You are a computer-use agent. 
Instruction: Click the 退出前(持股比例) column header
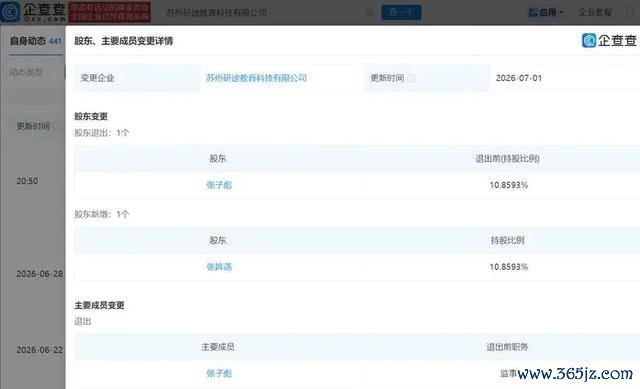(x=507, y=158)
